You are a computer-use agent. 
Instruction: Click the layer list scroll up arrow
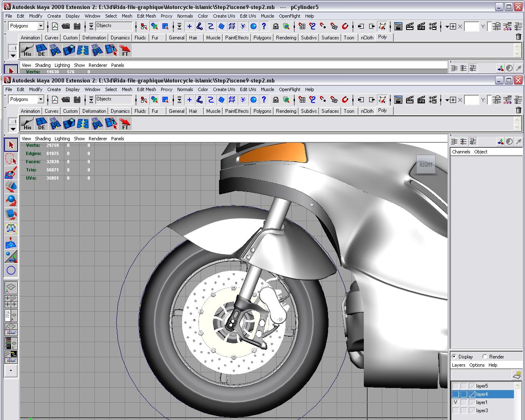518,386
